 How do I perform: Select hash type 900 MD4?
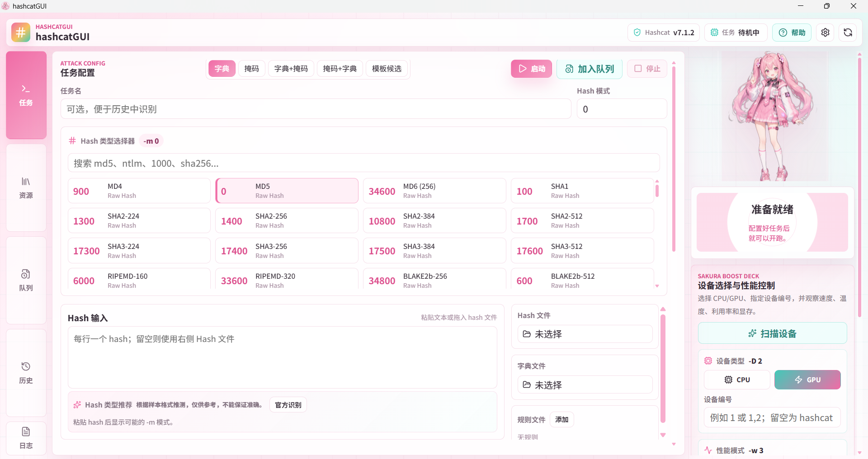tap(139, 191)
